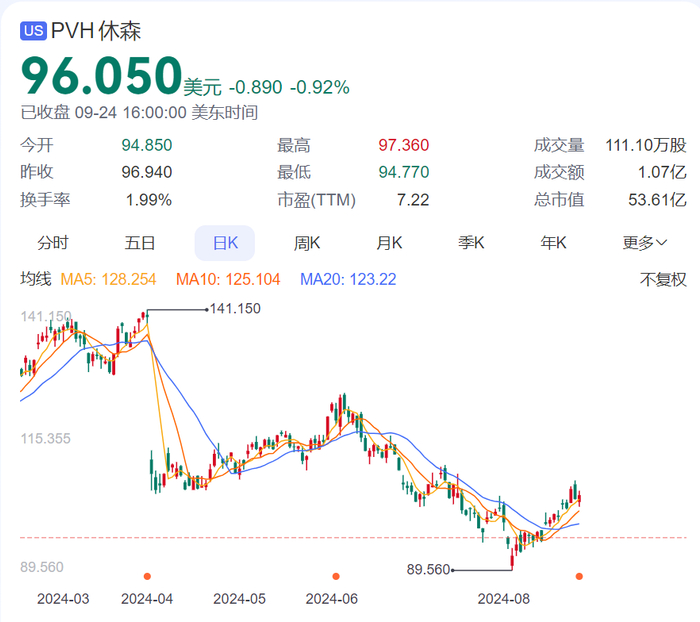
Task: Click the 2024-06 date axis label
Action: (x=332, y=599)
